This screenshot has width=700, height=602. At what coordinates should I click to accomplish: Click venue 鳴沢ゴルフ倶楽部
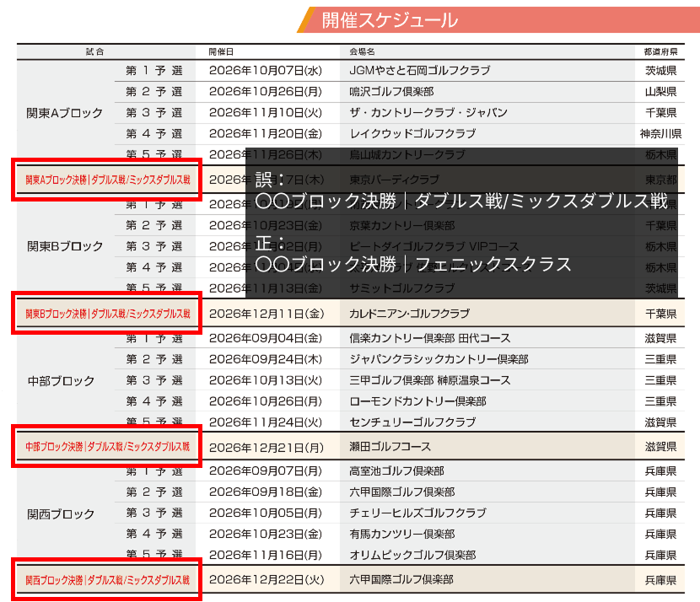[x=391, y=92]
